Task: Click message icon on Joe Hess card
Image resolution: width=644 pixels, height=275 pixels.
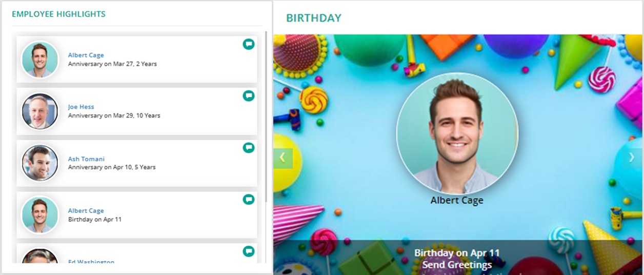Action: pyautogui.click(x=249, y=96)
